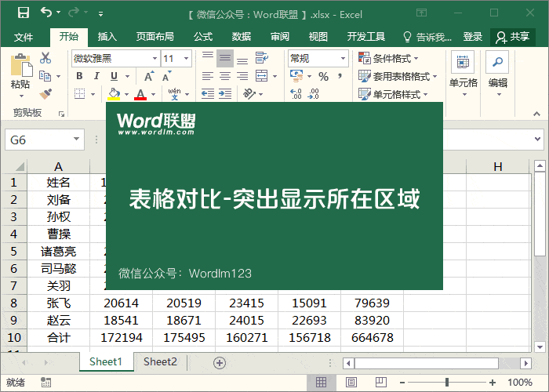Click Merge and Center icon
549x392 pixels.
(x=261, y=76)
